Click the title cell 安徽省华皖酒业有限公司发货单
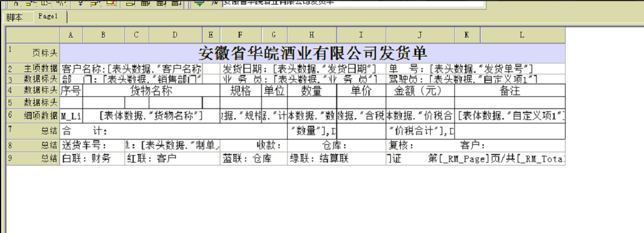The width and height of the screenshot is (644, 233). point(312,53)
